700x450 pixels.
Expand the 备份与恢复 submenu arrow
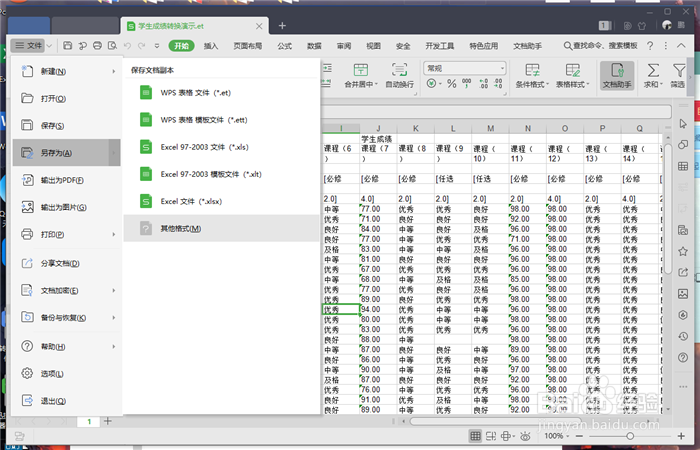point(113,318)
